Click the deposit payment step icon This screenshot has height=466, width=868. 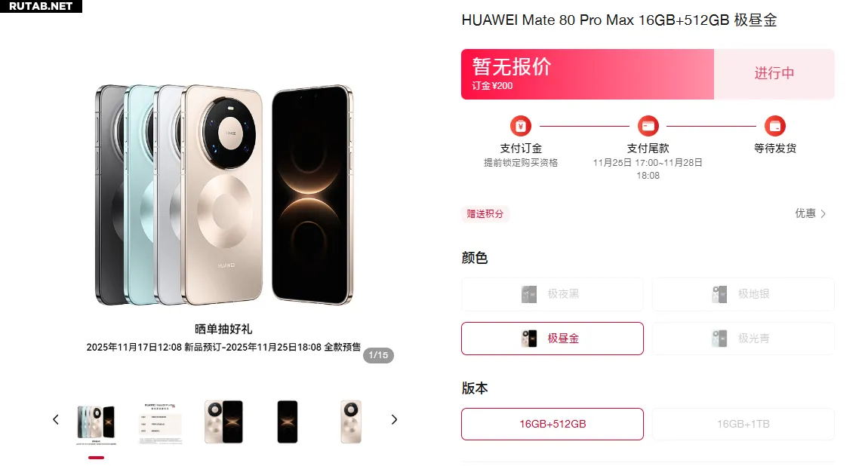pos(520,126)
